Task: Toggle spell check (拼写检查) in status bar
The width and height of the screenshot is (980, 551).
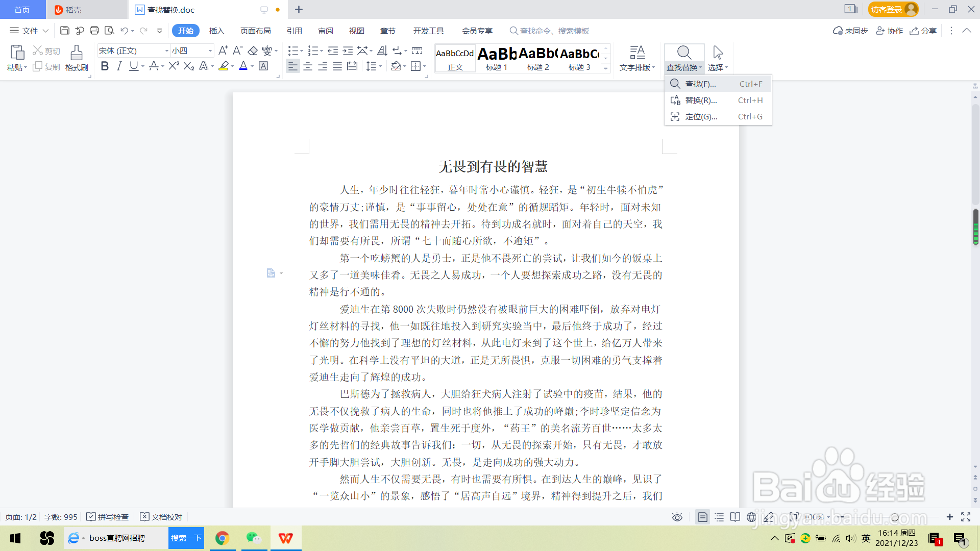Action: click(x=108, y=517)
